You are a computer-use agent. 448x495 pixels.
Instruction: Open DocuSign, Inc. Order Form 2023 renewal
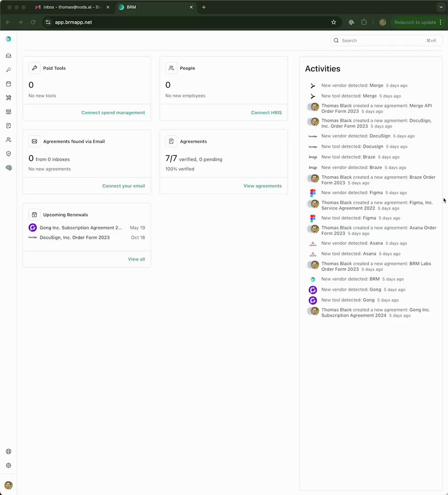pyautogui.click(x=87, y=237)
